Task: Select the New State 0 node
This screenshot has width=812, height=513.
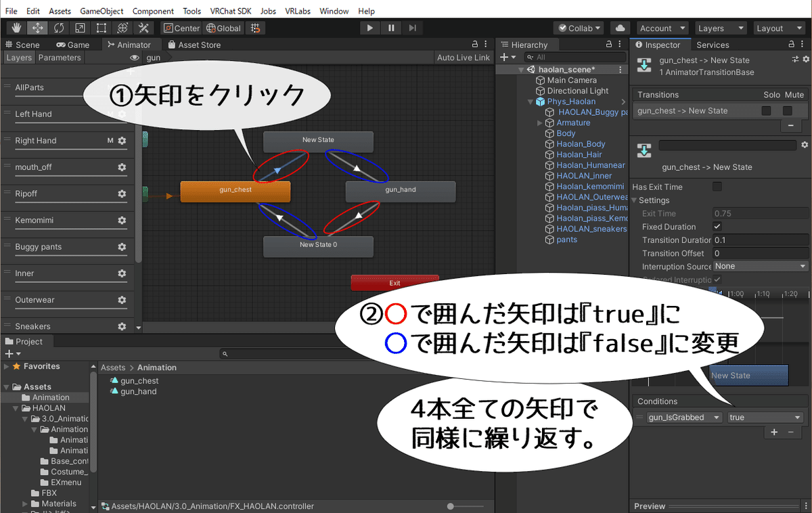Action: click(318, 246)
